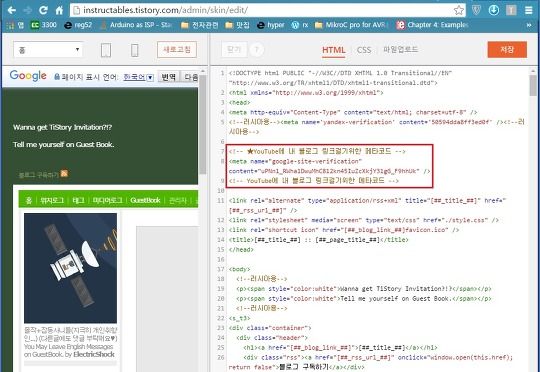This screenshot has height=372, width=540.
Task: Open 위치로그 in the preview menu
Action: [52, 200]
